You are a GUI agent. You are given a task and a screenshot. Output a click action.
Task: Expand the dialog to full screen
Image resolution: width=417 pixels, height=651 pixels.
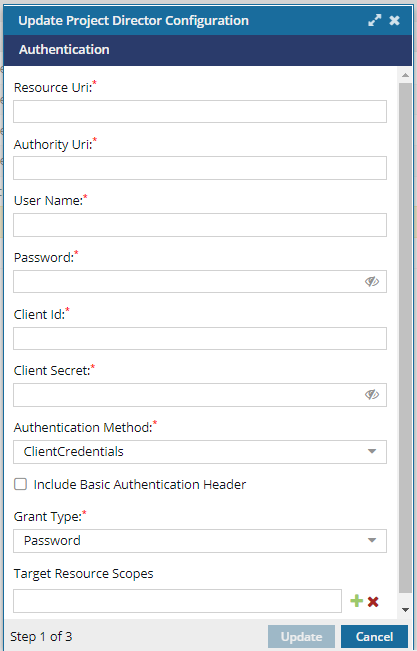374,20
